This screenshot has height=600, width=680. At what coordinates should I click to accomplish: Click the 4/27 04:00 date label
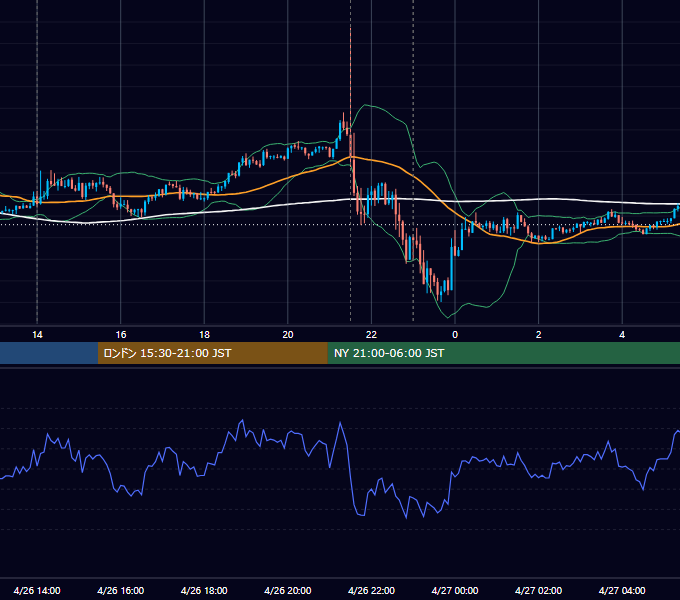click(x=622, y=590)
